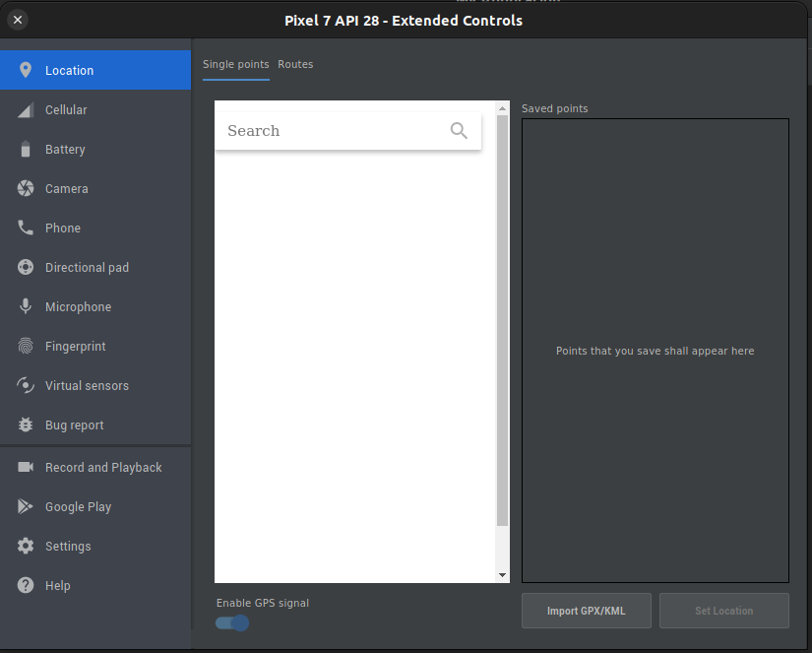Image resolution: width=812 pixels, height=653 pixels.
Task: Click the search magnifier icon
Action: point(459,130)
